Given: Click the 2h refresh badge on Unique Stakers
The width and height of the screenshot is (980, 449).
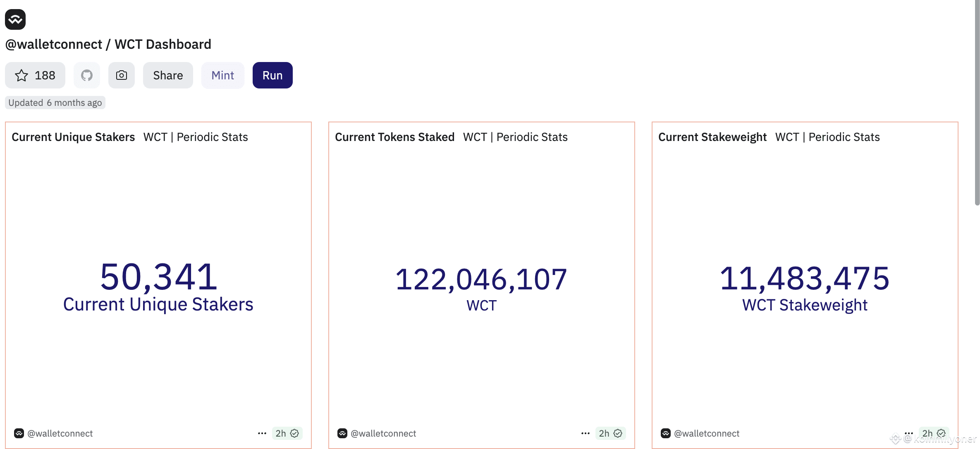Looking at the screenshot, I should (x=287, y=433).
